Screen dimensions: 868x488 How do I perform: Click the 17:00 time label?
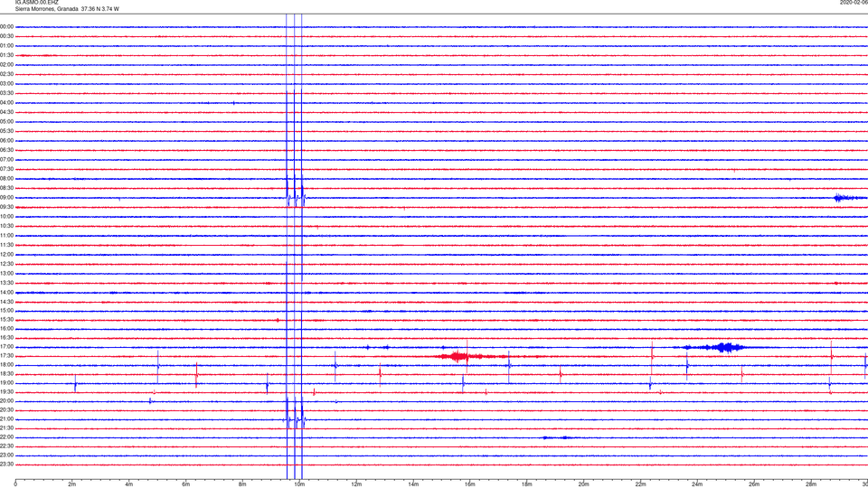tap(6, 347)
